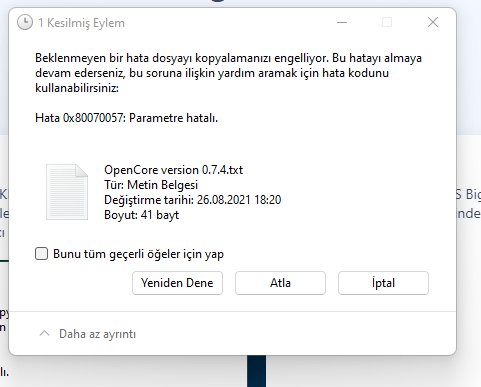Viewport: 481px width, 387px height.
Task: Click Yeniden Dene to retry copying
Action: (177, 283)
